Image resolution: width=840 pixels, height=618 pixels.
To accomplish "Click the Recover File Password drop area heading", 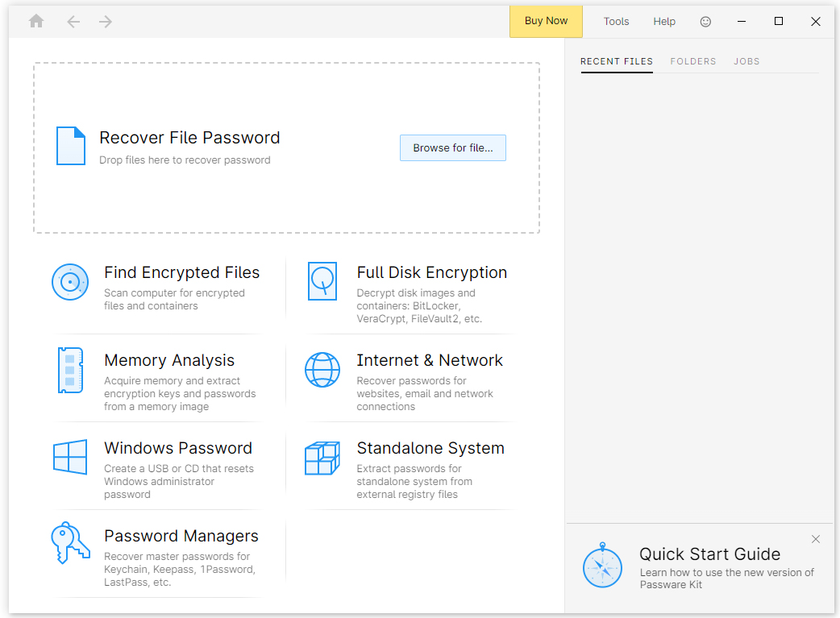I will coord(189,138).
